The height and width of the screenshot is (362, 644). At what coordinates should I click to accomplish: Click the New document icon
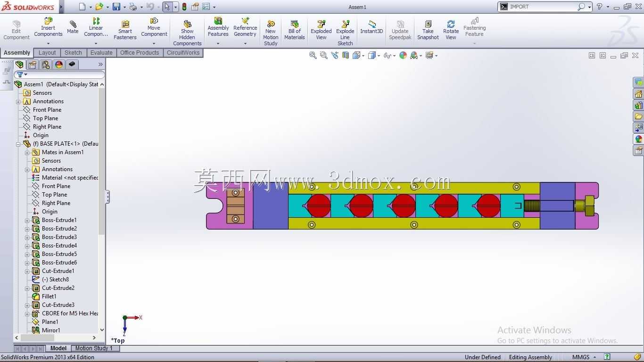pos(83,7)
